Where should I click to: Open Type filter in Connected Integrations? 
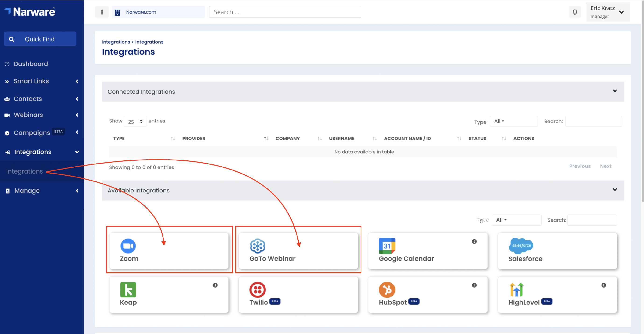pos(513,121)
